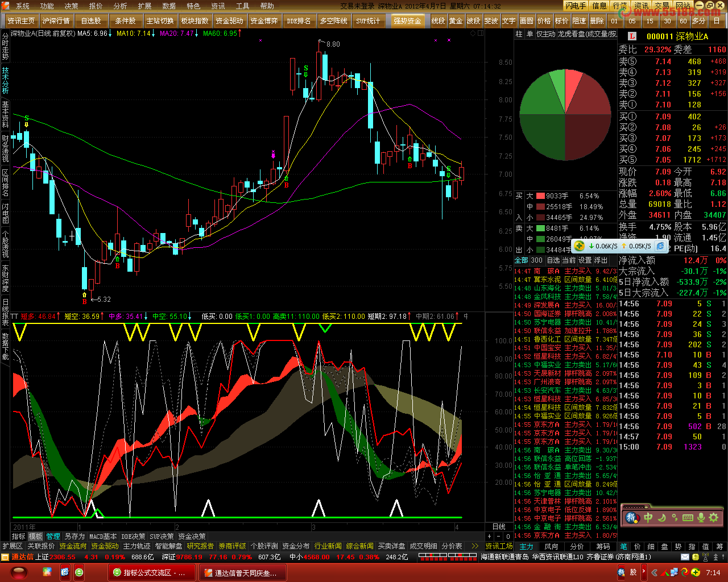Image resolution: width=728 pixels, height=582 pixels.
Task: Select the 文字 text annotation tool
Action: tap(509, 21)
